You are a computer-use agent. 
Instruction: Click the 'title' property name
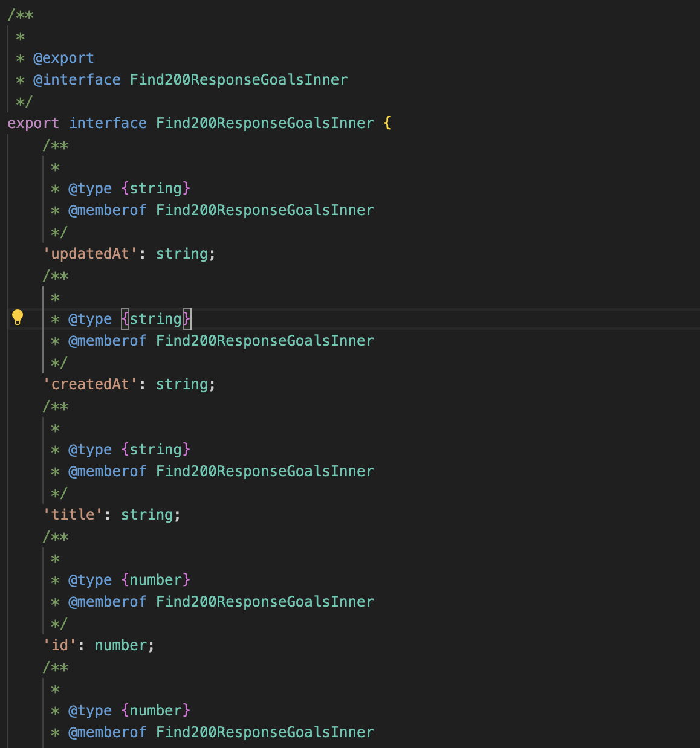[73, 515]
